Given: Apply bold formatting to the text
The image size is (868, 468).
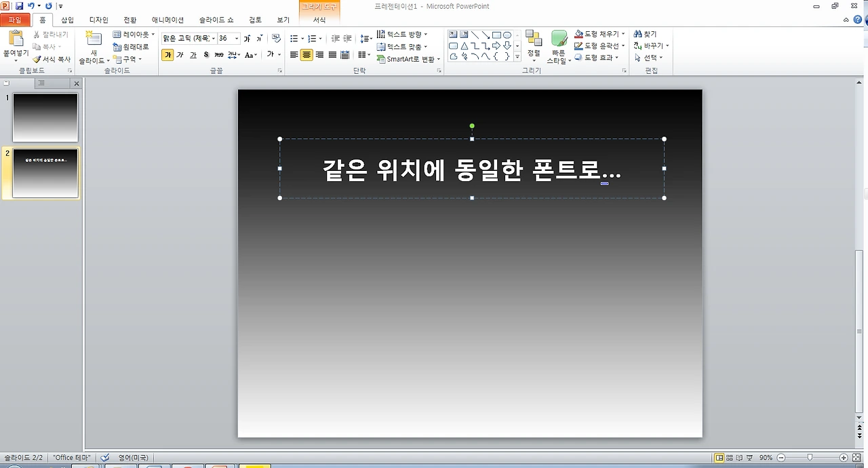Looking at the screenshot, I should [167, 55].
